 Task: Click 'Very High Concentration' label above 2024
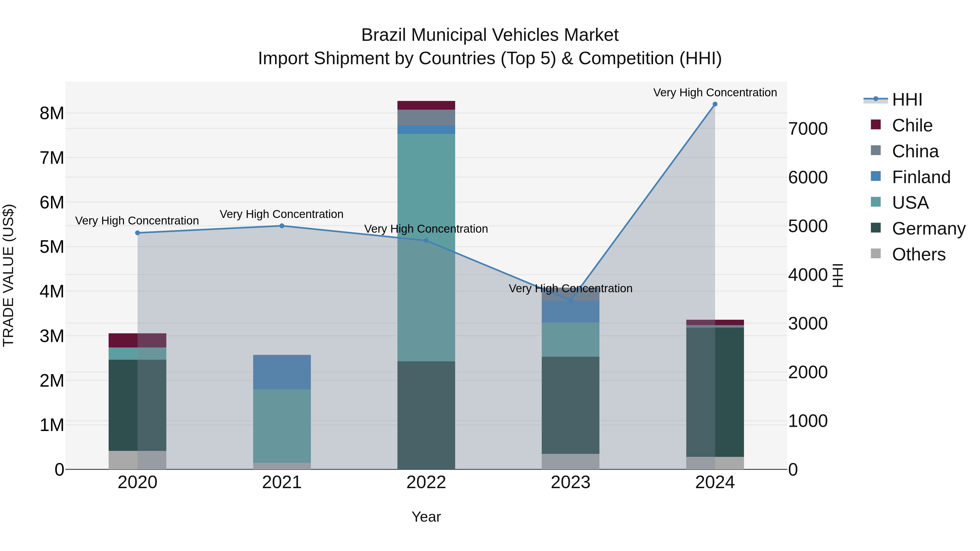click(x=715, y=93)
